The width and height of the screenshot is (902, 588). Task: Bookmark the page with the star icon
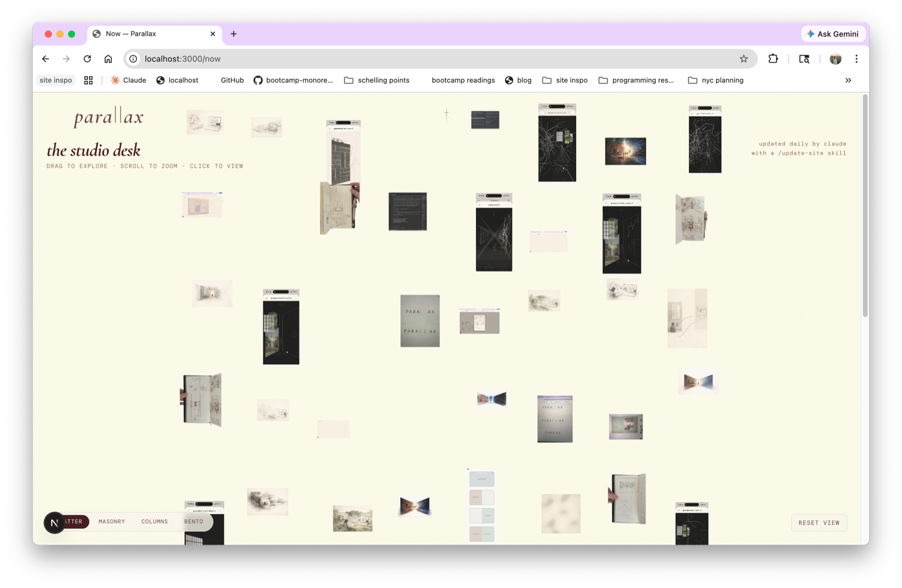[742, 59]
